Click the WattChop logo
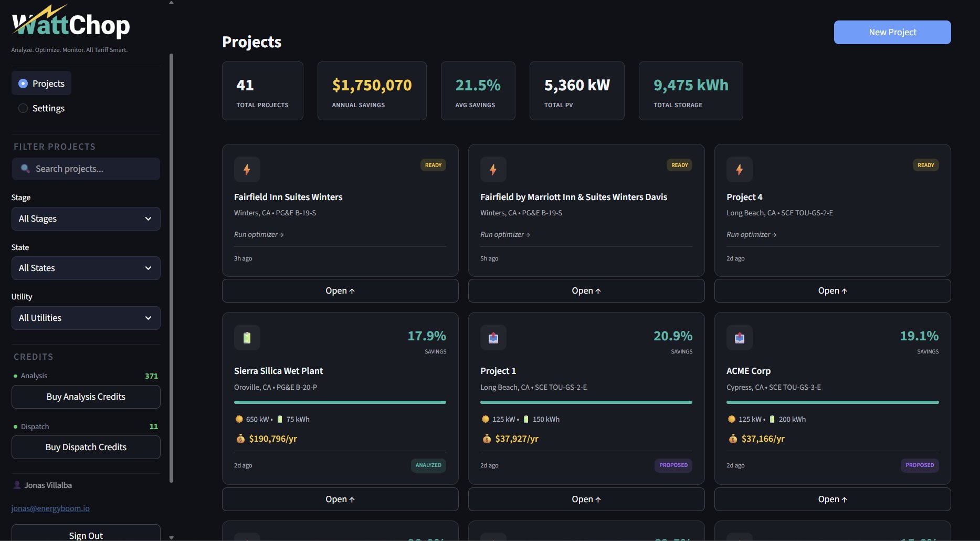 tap(70, 23)
